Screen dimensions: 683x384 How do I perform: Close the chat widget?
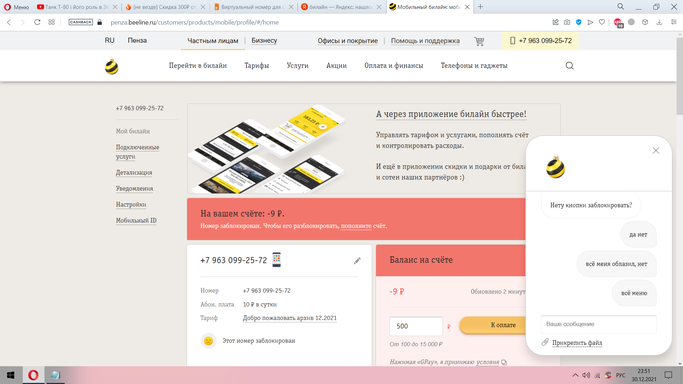(656, 151)
